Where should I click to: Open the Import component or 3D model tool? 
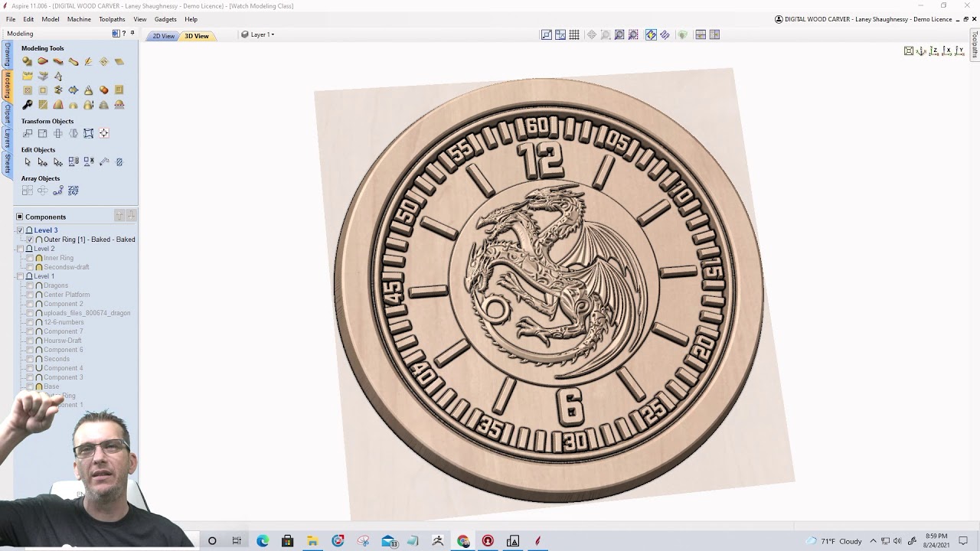[28, 76]
